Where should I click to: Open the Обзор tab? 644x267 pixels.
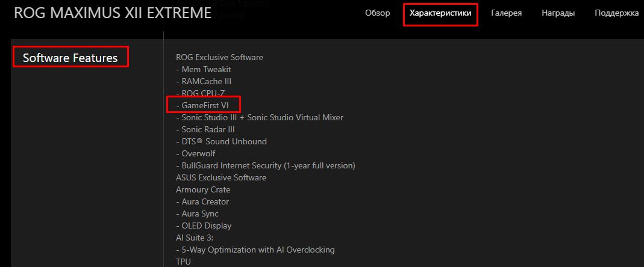[378, 13]
